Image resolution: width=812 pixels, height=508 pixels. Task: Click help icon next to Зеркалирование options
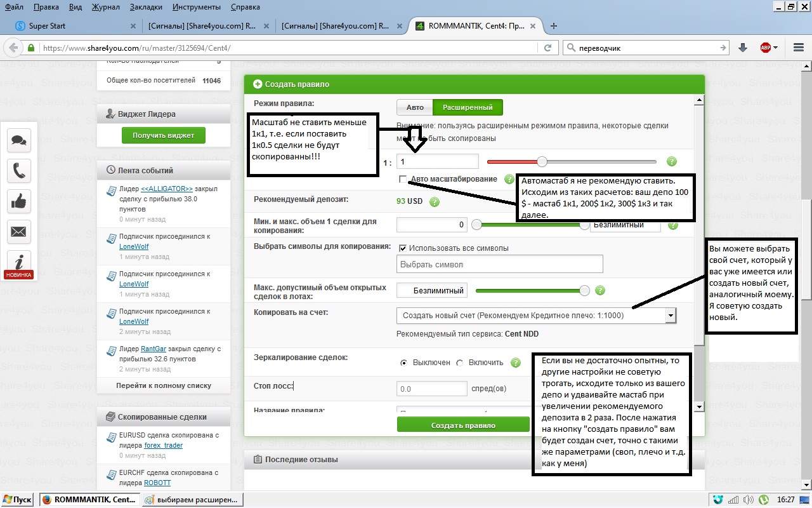coord(516,363)
